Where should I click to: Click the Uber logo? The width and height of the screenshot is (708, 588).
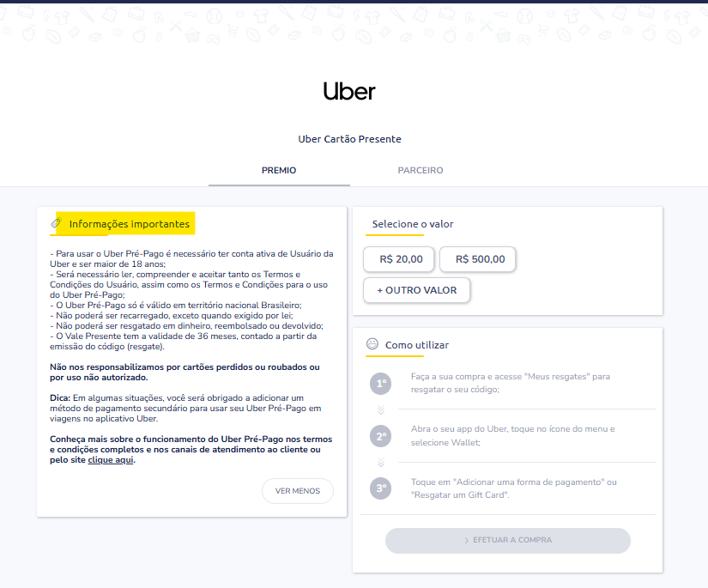[349, 91]
